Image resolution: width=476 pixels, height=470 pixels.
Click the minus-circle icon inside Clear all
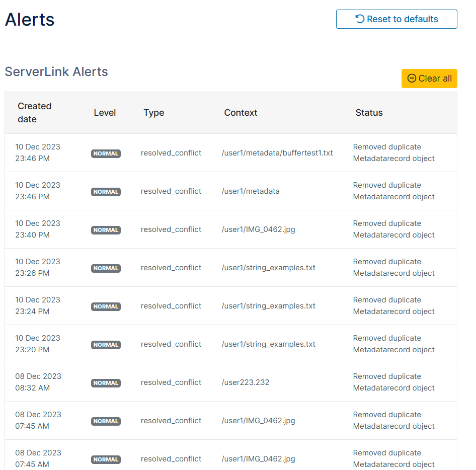pyautogui.click(x=411, y=79)
